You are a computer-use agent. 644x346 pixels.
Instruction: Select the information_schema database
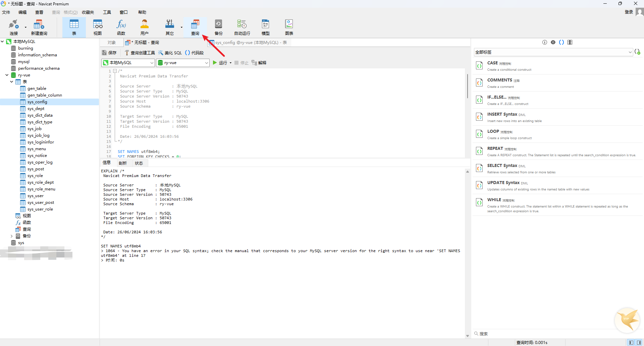(37, 55)
